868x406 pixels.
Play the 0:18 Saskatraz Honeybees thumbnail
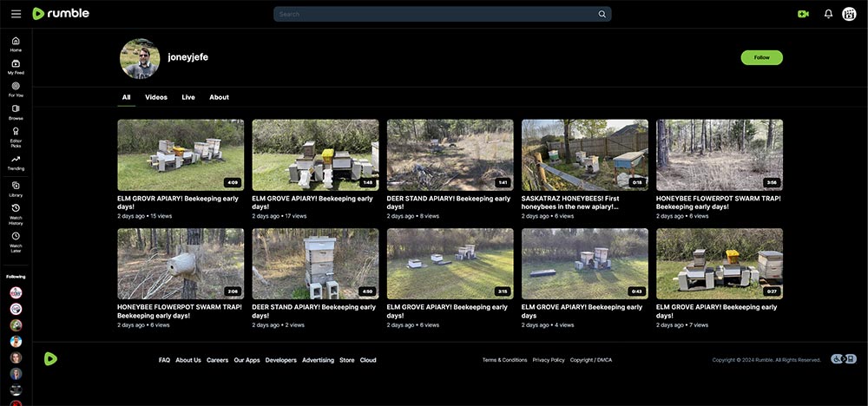coord(584,155)
